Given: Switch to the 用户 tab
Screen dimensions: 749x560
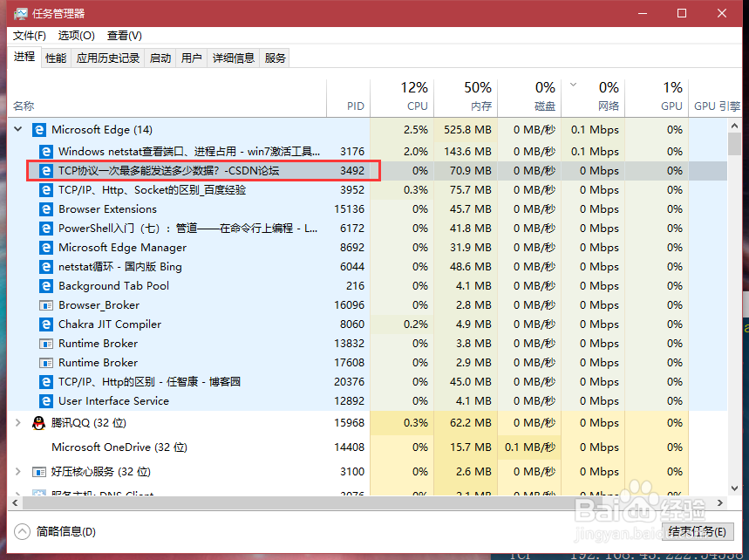Looking at the screenshot, I should pyautogui.click(x=191, y=58).
